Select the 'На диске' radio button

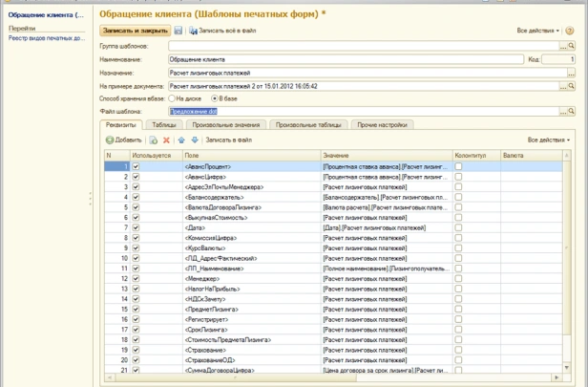pos(173,98)
